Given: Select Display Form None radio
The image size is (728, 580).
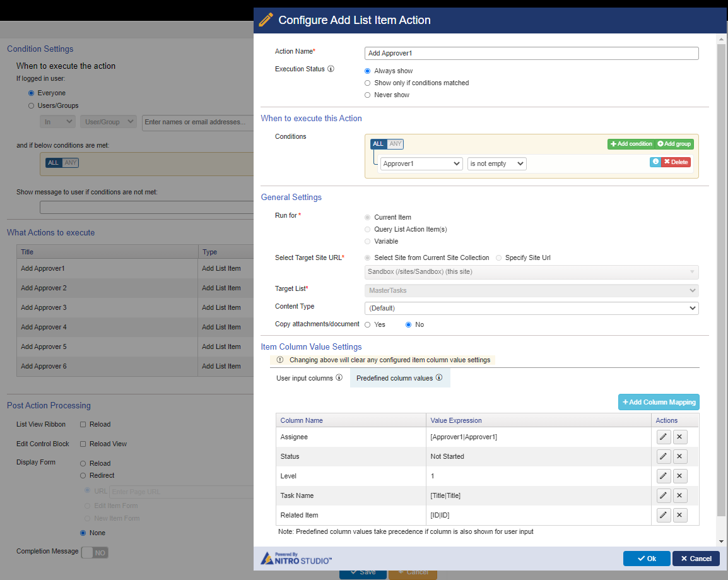Looking at the screenshot, I should coord(83,533).
